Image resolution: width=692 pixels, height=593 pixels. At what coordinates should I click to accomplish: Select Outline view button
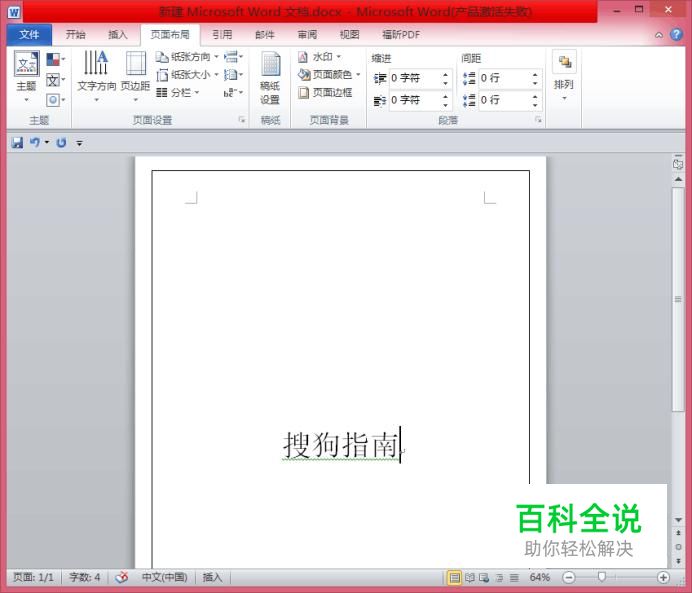click(x=499, y=577)
